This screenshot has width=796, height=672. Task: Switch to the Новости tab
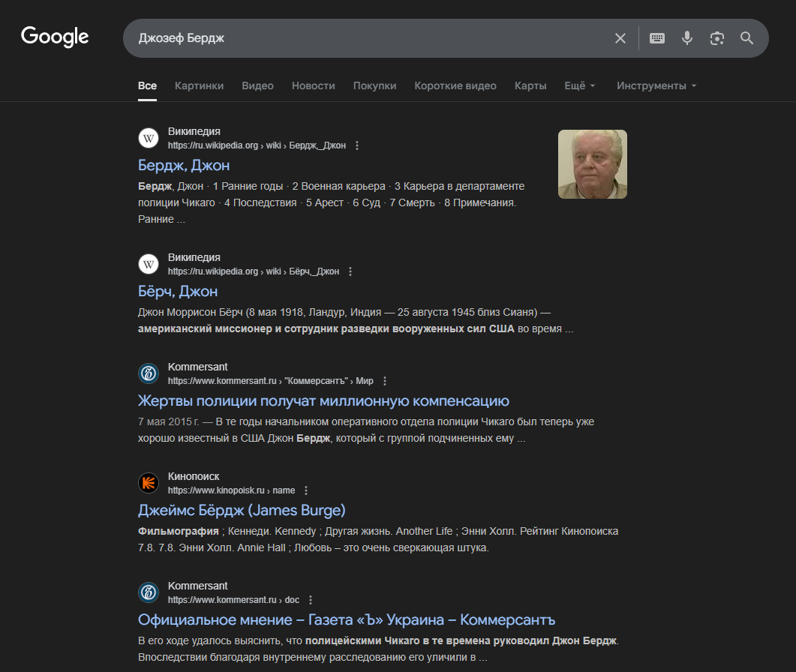[x=313, y=85]
